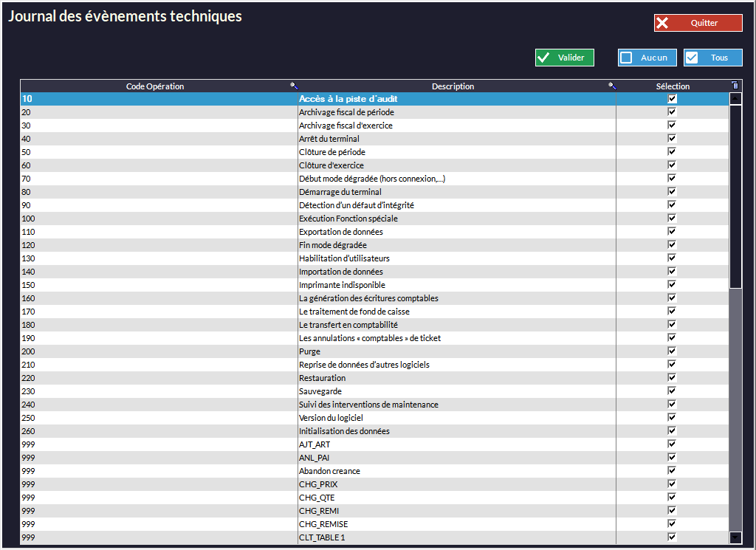Select the row with code 130
Screen dimensions: 756x550
coord(148,258)
